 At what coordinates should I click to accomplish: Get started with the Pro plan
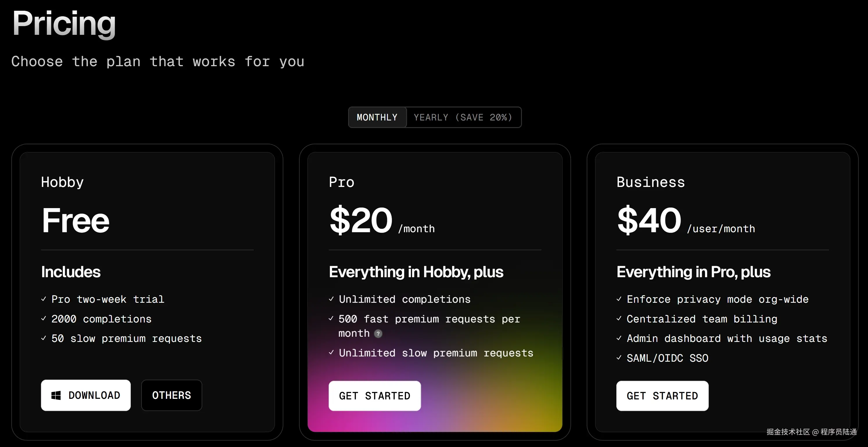(x=375, y=396)
